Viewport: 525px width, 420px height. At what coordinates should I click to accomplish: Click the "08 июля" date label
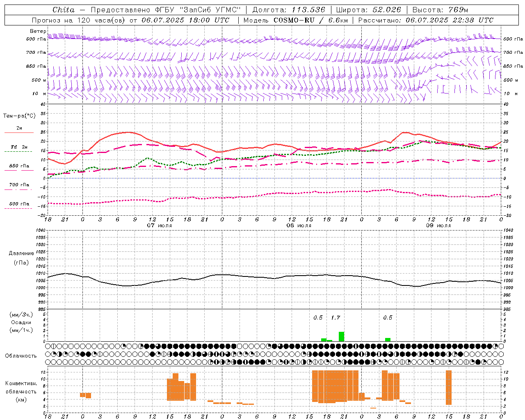(299, 226)
